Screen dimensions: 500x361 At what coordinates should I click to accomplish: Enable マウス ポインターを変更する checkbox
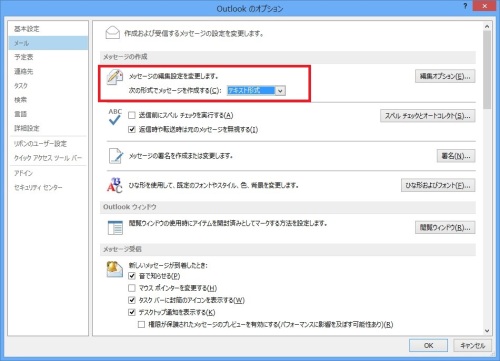(132, 288)
